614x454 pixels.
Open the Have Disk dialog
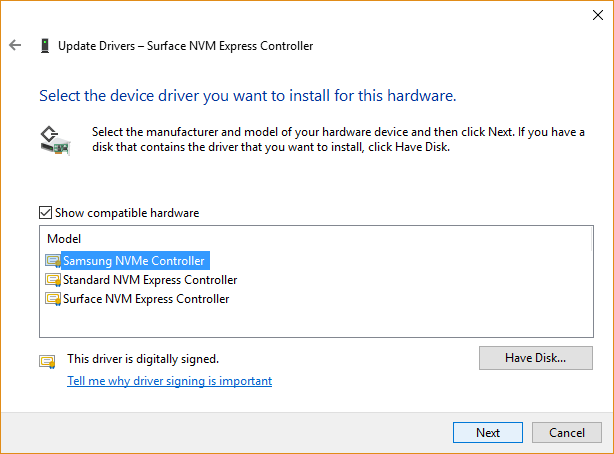point(535,357)
